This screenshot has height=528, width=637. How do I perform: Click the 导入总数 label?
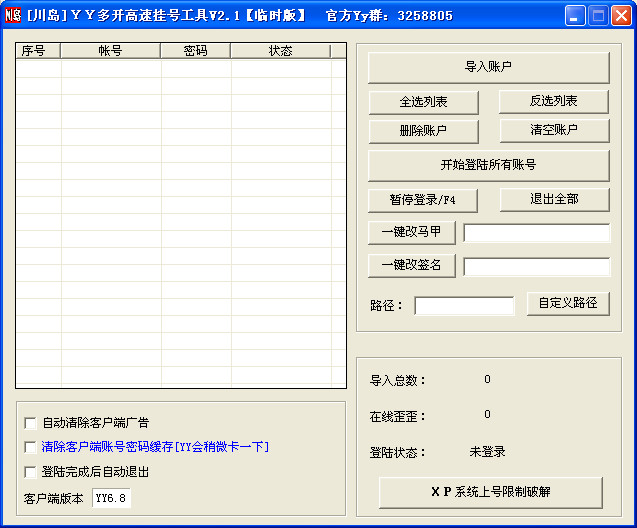coord(397,381)
